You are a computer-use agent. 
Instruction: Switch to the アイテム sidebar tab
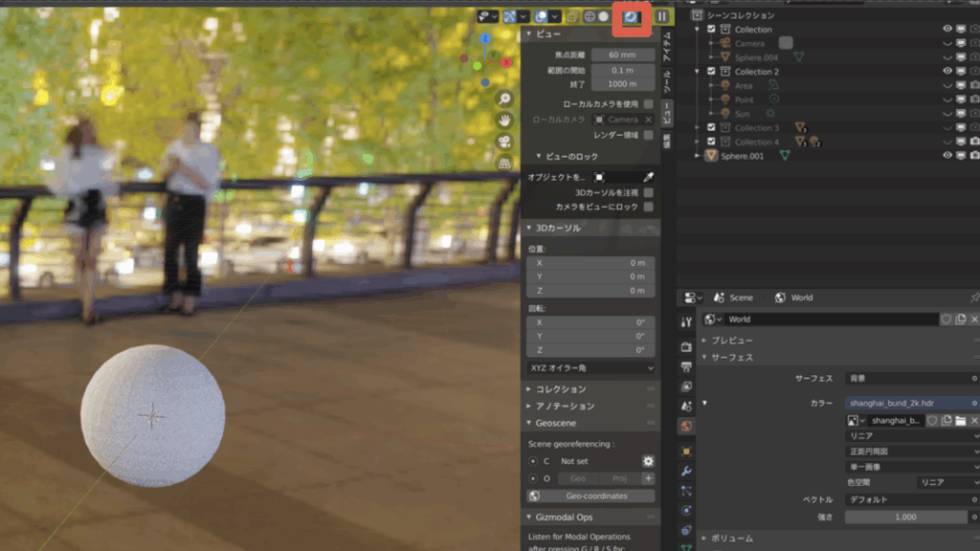coord(667,45)
